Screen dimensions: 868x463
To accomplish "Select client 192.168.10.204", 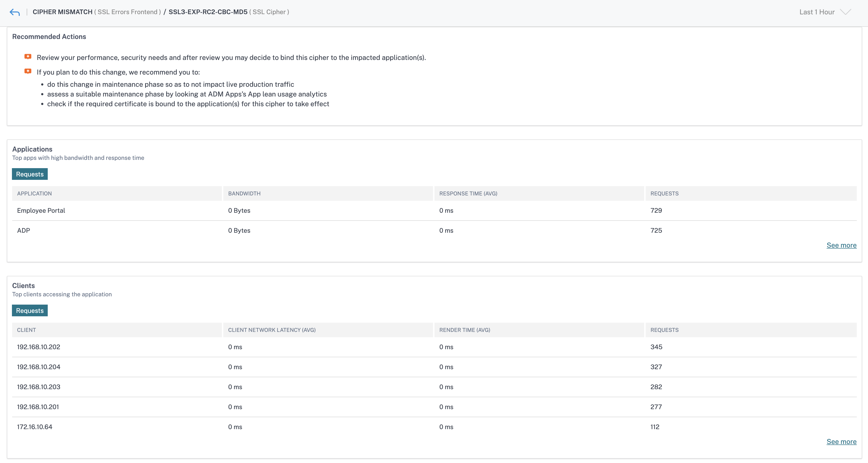I will click(x=38, y=367).
